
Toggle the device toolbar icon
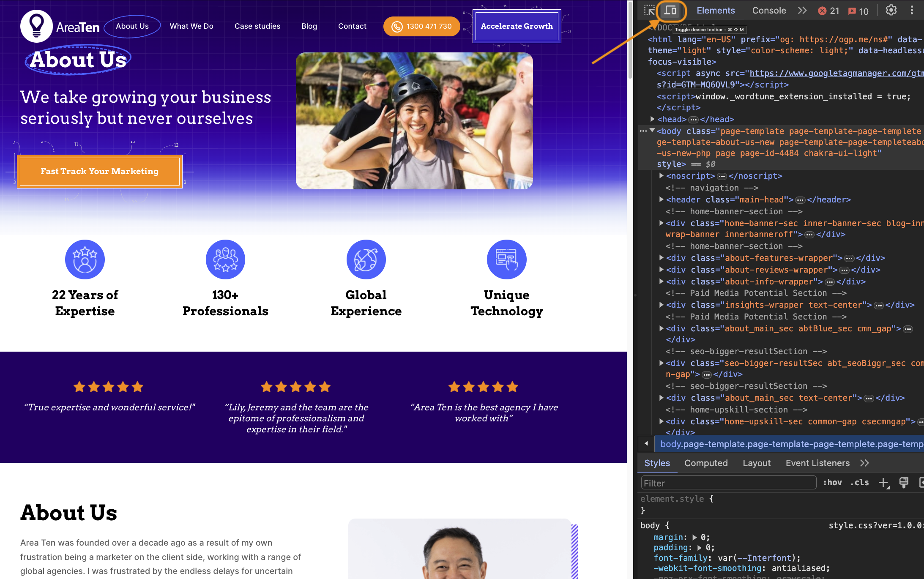pos(670,11)
